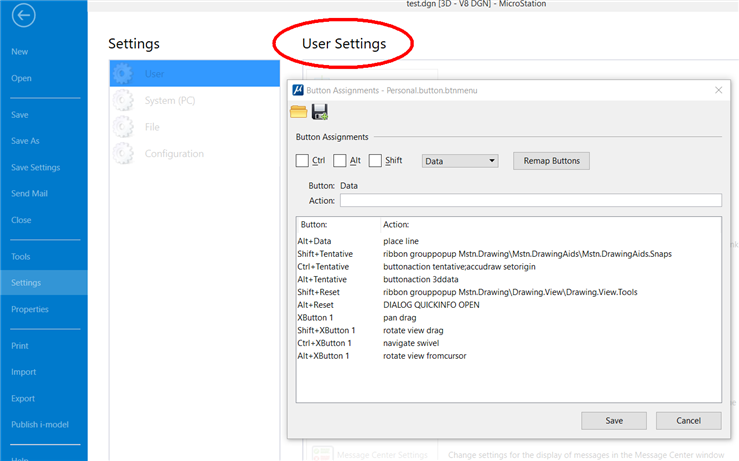Click the System (PC) gear icon

point(123,100)
